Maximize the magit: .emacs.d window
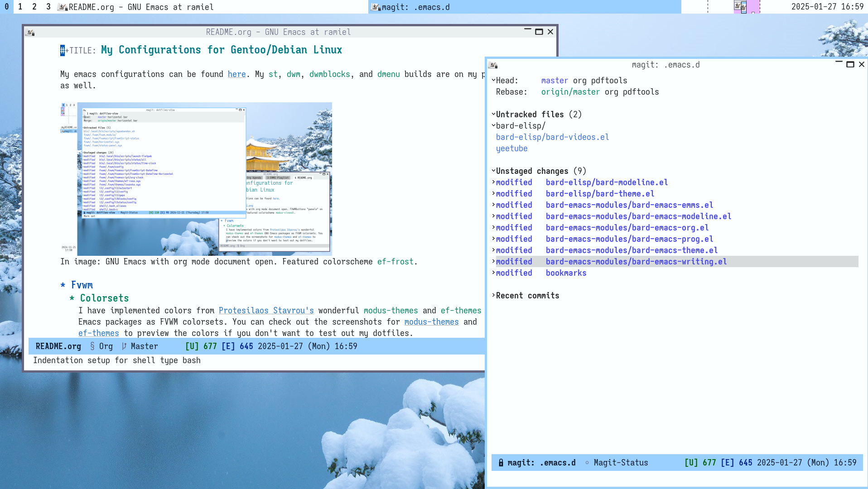Screen dimensions: 868x489 pyautogui.click(x=850, y=64)
